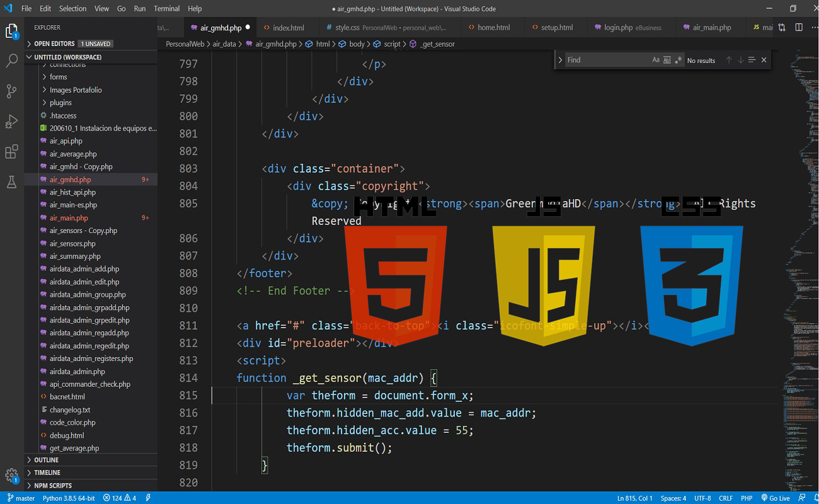This screenshot has height=504, width=819.
Task: Expand the NPM Scripts panel
Action: click(91, 486)
